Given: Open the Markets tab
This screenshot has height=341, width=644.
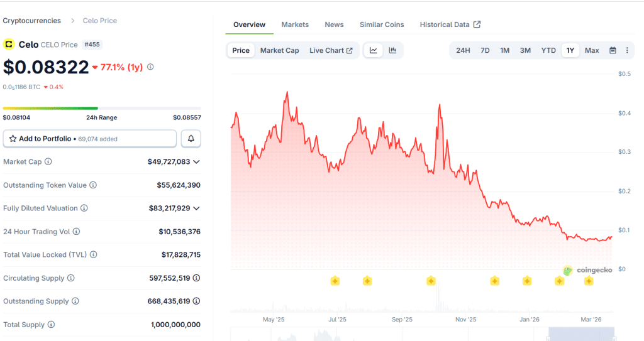Looking at the screenshot, I should tap(295, 24).
